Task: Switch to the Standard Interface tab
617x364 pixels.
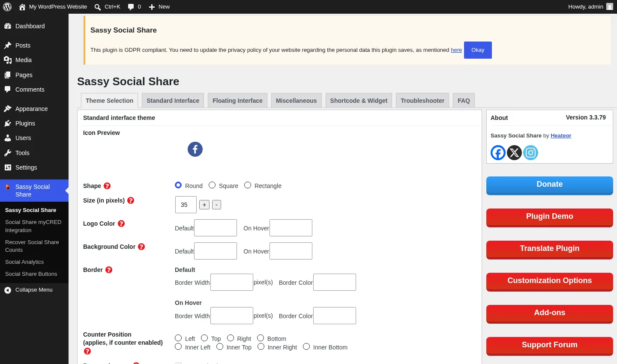Action: pos(173,101)
